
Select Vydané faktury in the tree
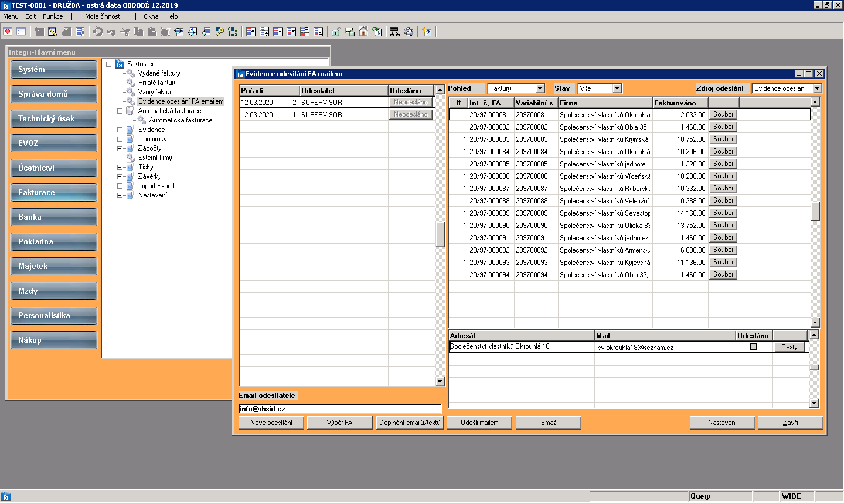tap(159, 73)
